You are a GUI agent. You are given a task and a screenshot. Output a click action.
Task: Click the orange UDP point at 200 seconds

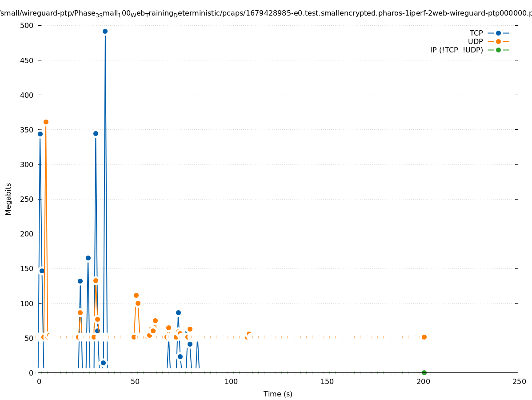point(424,337)
